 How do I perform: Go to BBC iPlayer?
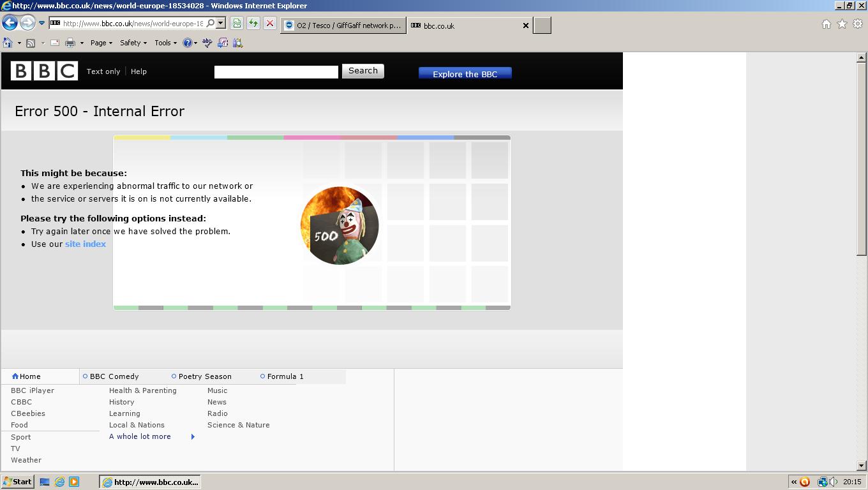click(33, 390)
